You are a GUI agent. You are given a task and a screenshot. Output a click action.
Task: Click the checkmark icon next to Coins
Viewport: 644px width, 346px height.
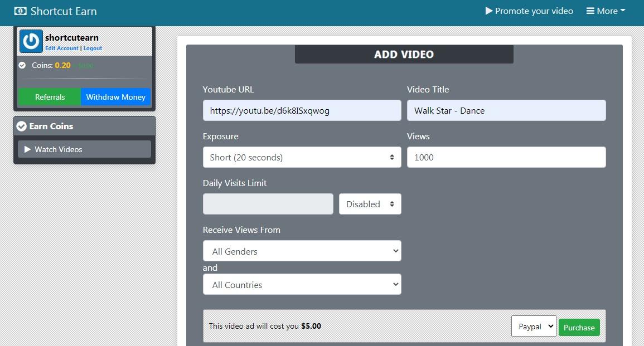click(22, 64)
